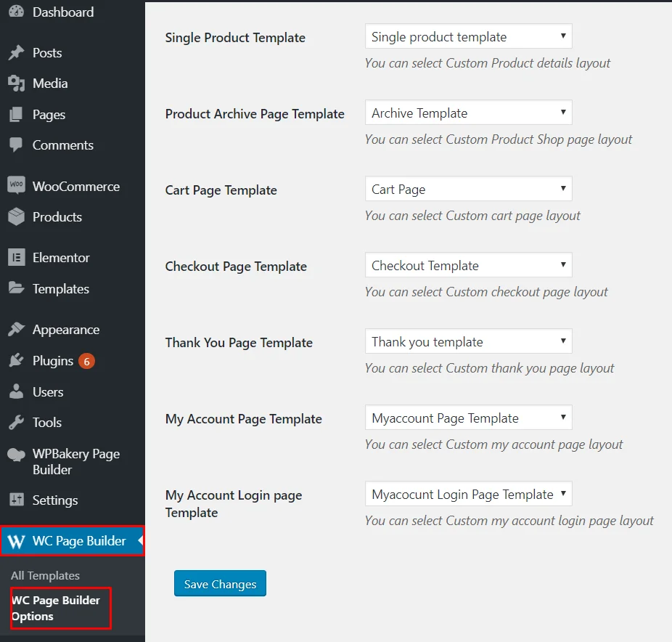This screenshot has width=672, height=642.
Task: Expand the Cart Page Template selector
Action: coord(468,188)
